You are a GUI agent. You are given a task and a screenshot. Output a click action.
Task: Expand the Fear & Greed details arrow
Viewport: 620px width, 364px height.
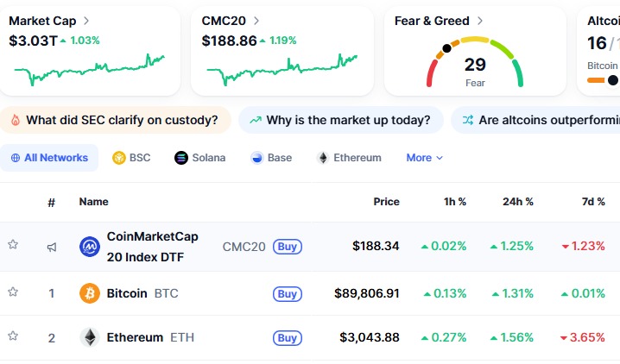(x=480, y=20)
